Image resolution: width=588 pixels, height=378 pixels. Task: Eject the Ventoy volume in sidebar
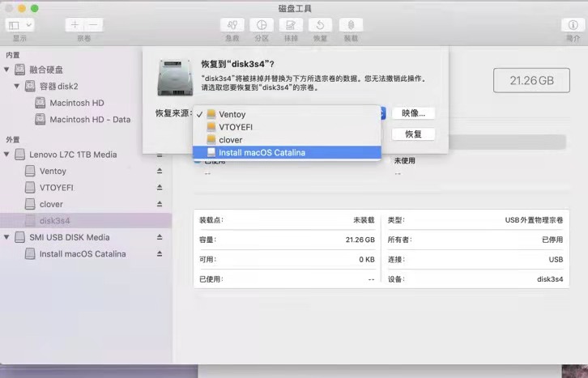(x=160, y=171)
